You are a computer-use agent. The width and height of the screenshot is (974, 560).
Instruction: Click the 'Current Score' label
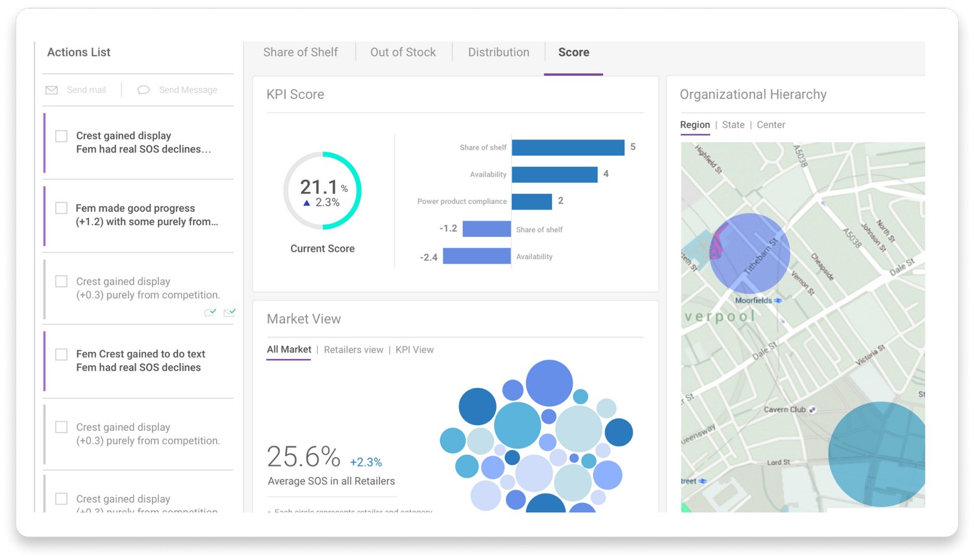click(323, 249)
